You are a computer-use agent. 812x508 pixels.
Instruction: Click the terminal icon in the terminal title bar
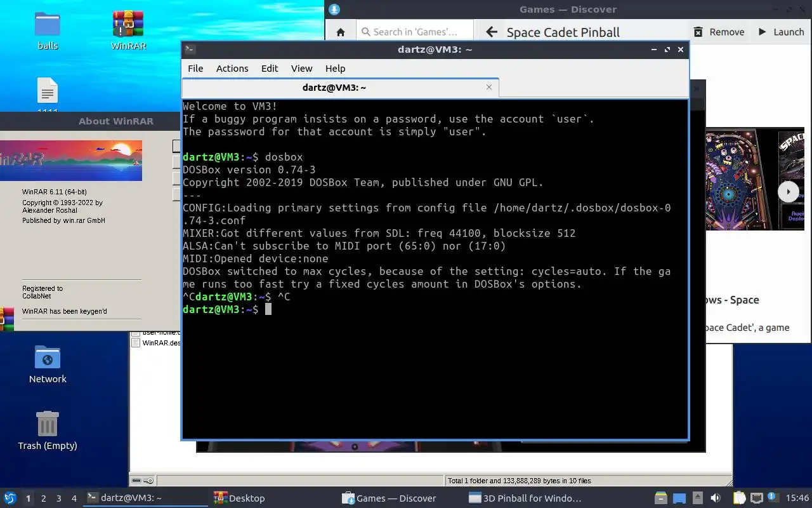[x=190, y=50]
